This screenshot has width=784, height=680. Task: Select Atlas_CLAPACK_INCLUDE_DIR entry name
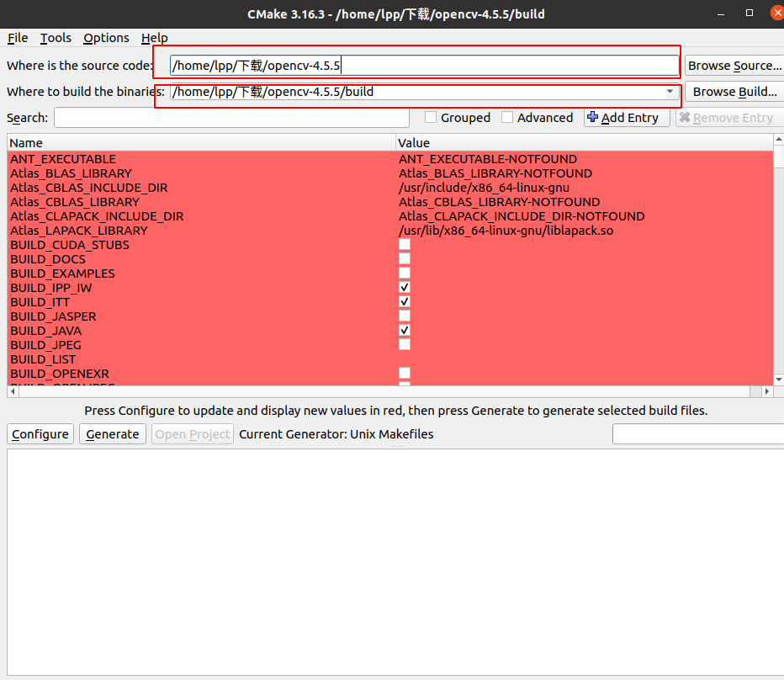[97, 216]
